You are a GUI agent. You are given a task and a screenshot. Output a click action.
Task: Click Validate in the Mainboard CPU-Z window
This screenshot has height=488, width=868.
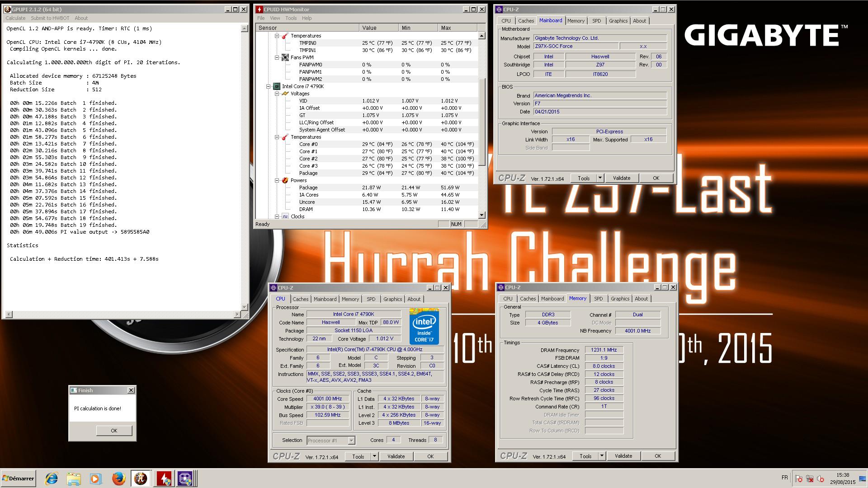tap(622, 178)
